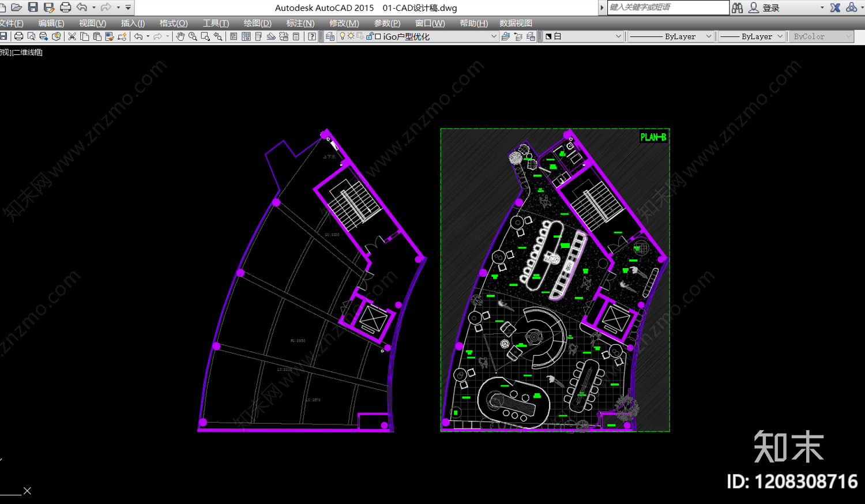Open the 标注(N) menu
Viewport: 865px width, 504px height.
click(x=300, y=23)
